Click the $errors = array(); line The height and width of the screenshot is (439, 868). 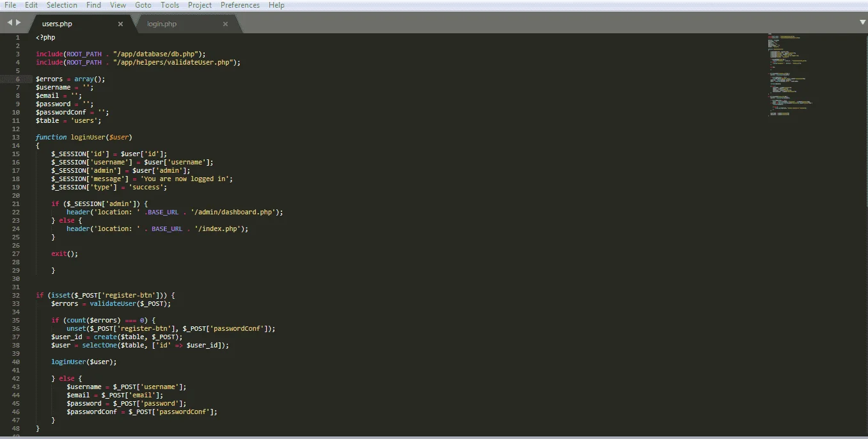70,79
